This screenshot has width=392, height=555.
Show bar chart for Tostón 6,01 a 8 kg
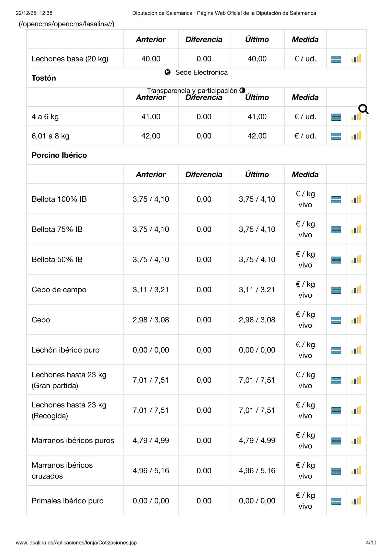356,136
